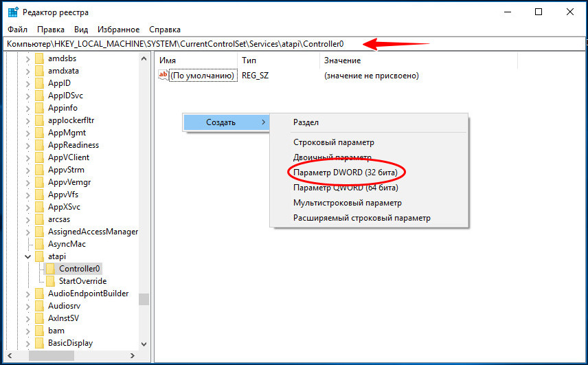Select the Controller0 key label
588x365 pixels.
pyautogui.click(x=79, y=269)
